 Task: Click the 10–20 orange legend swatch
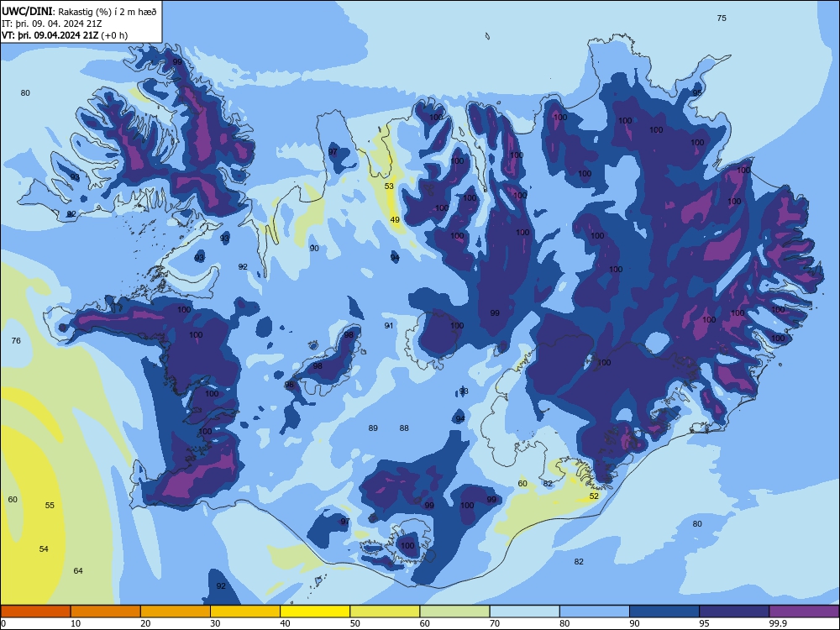(x=106, y=612)
